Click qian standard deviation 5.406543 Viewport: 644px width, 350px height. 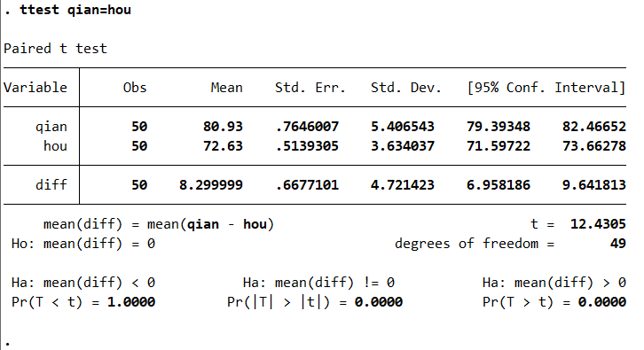pos(403,127)
